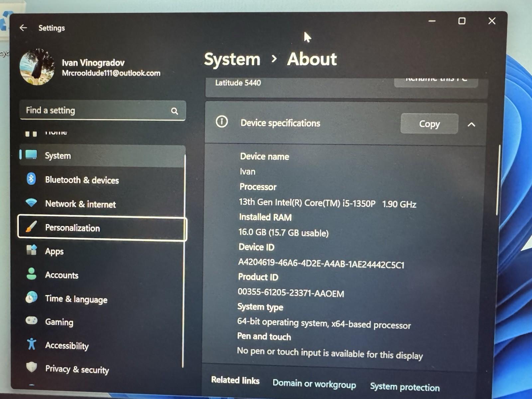Switch to Time & language settings
The height and width of the screenshot is (399, 532).
[x=76, y=299]
